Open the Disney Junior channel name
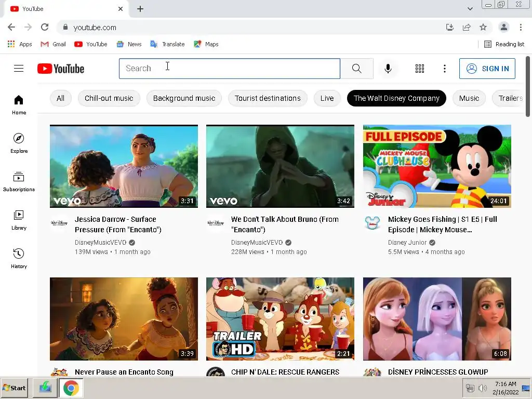 [x=407, y=243]
